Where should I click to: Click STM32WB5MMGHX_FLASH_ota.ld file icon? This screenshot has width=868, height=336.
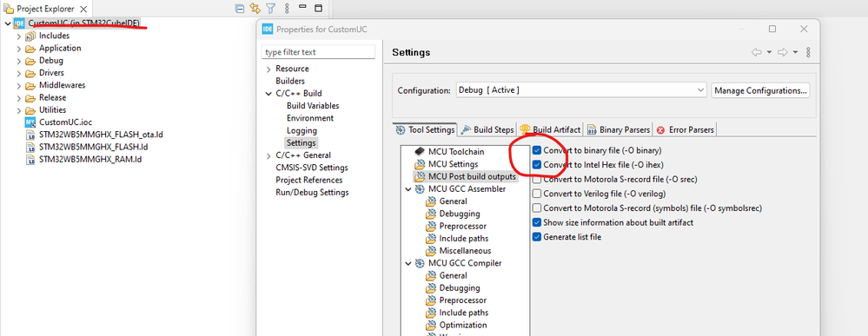coord(30,135)
